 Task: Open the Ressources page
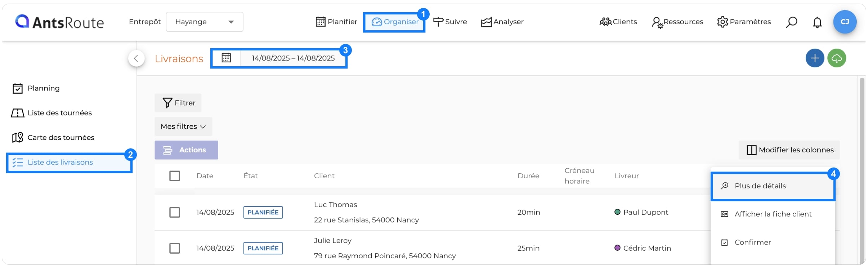click(677, 22)
